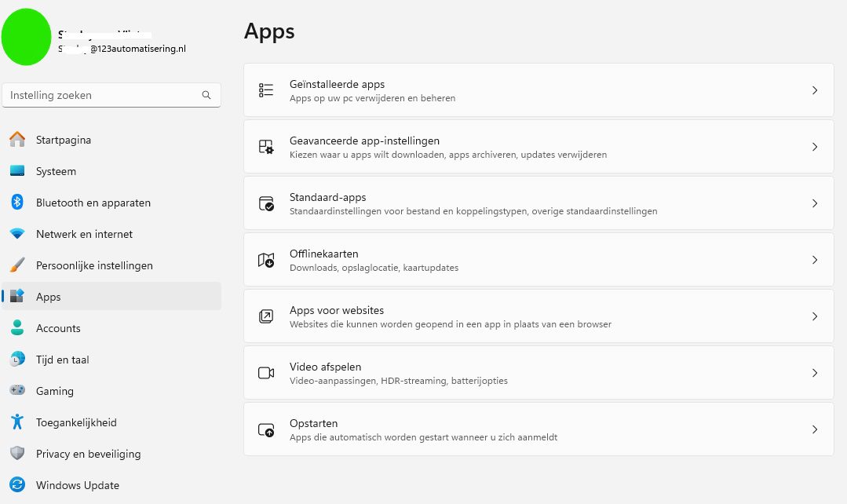Click the Opstarten startup icon
847x504 pixels.
(x=267, y=429)
